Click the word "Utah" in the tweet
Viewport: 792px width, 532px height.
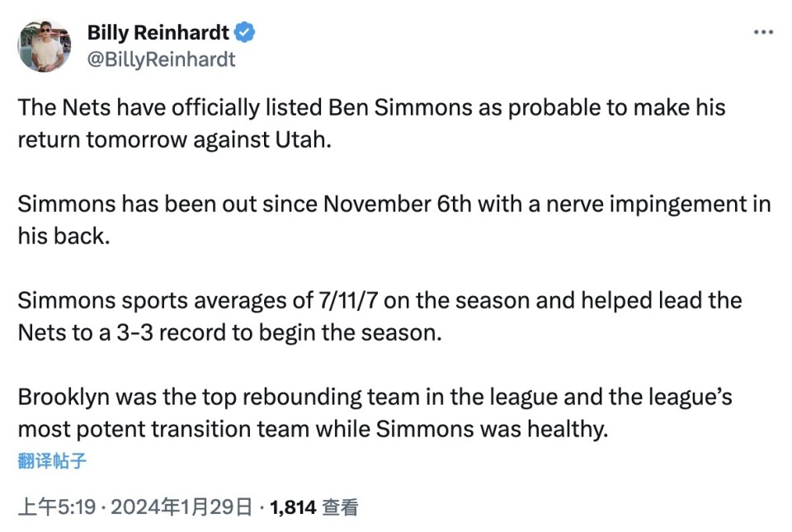click(x=303, y=140)
